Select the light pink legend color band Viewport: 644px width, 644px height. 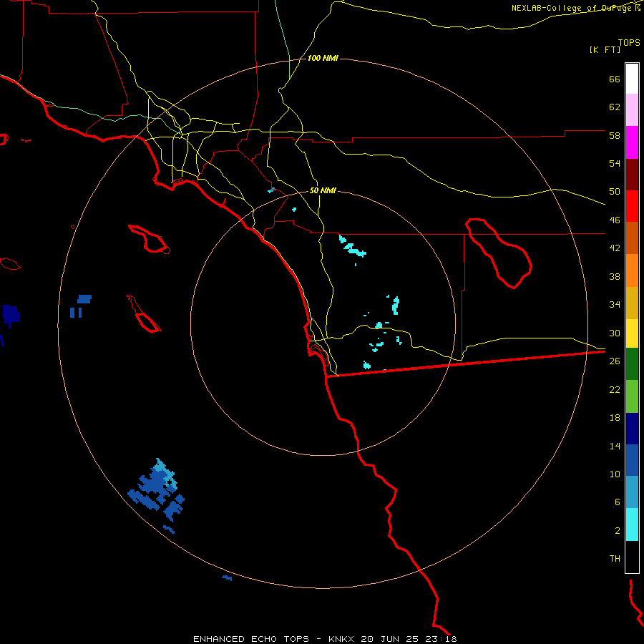(x=632, y=110)
